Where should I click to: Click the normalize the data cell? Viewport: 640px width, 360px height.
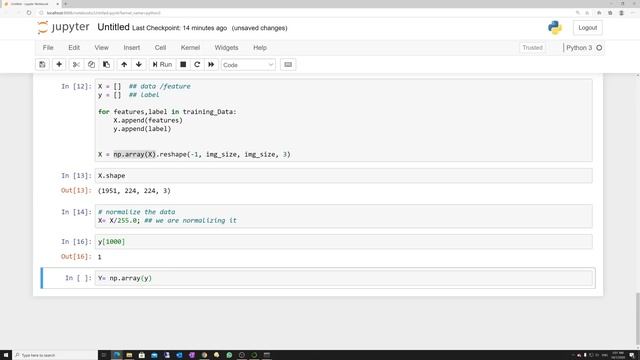[344, 216]
